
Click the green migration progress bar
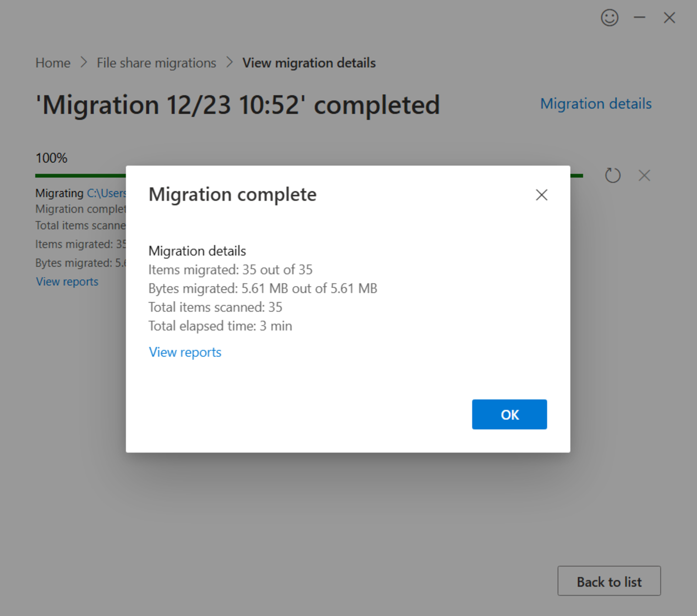click(78, 176)
